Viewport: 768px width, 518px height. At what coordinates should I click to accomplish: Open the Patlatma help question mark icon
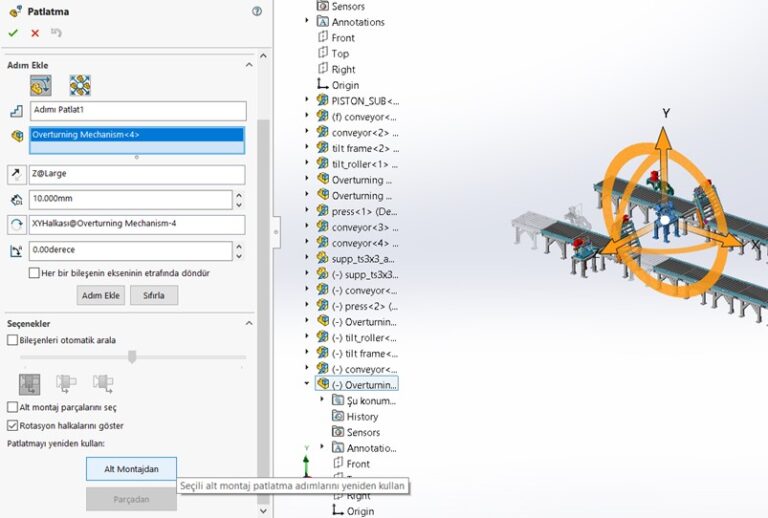(x=257, y=11)
